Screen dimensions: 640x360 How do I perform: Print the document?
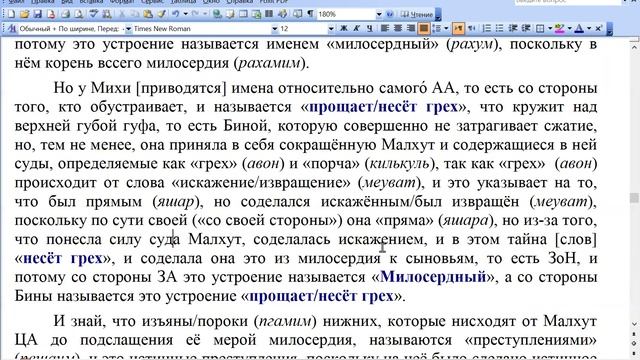pyautogui.click(x=65, y=14)
